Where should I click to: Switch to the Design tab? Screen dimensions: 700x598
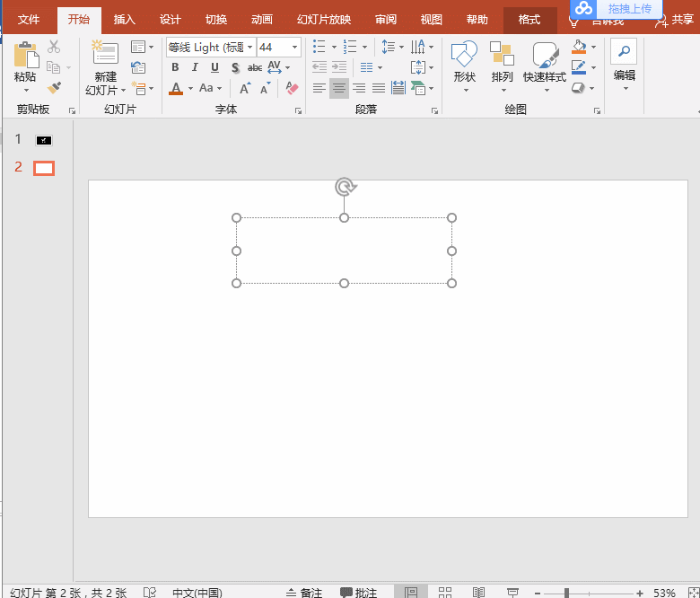coord(171,20)
